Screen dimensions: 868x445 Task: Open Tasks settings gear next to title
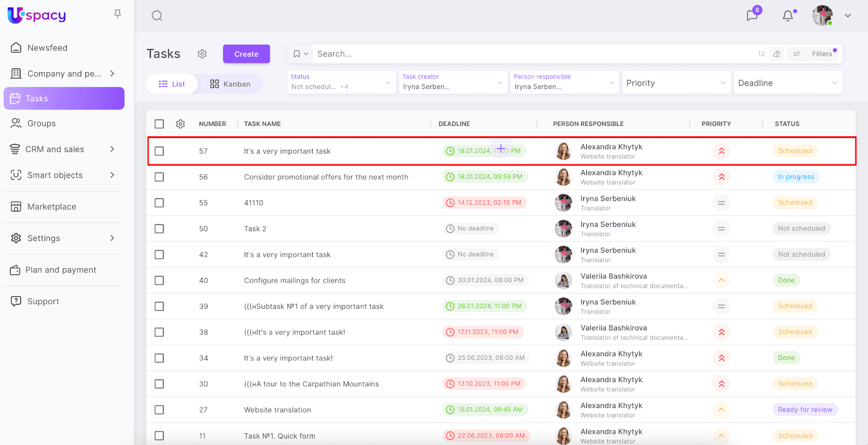coord(202,54)
